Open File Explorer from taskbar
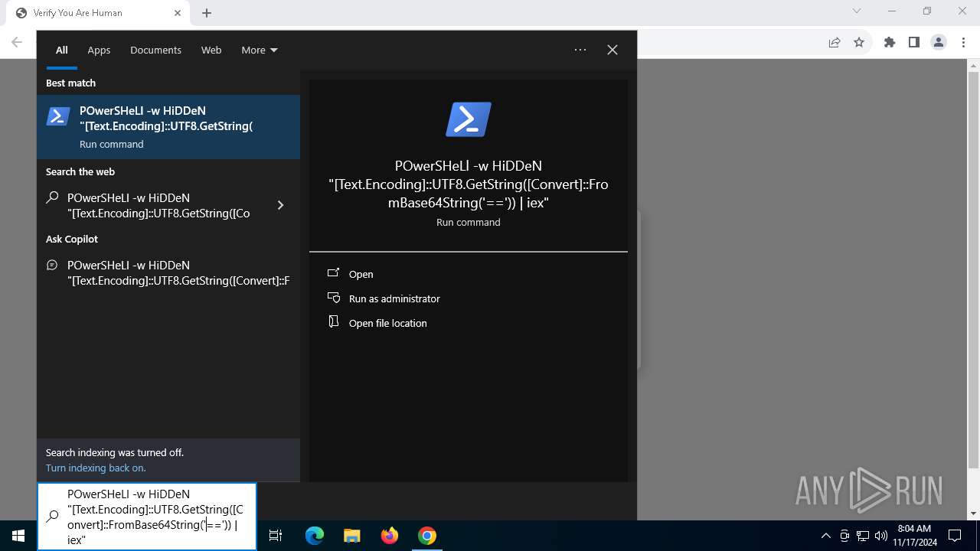Image resolution: width=980 pixels, height=551 pixels. tap(351, 536)
